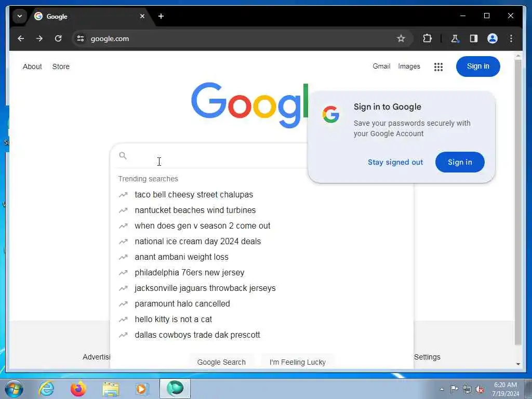Click the page vertical scrollbar
This screenshot has height=399, width=532.
(x=518, y=202)
